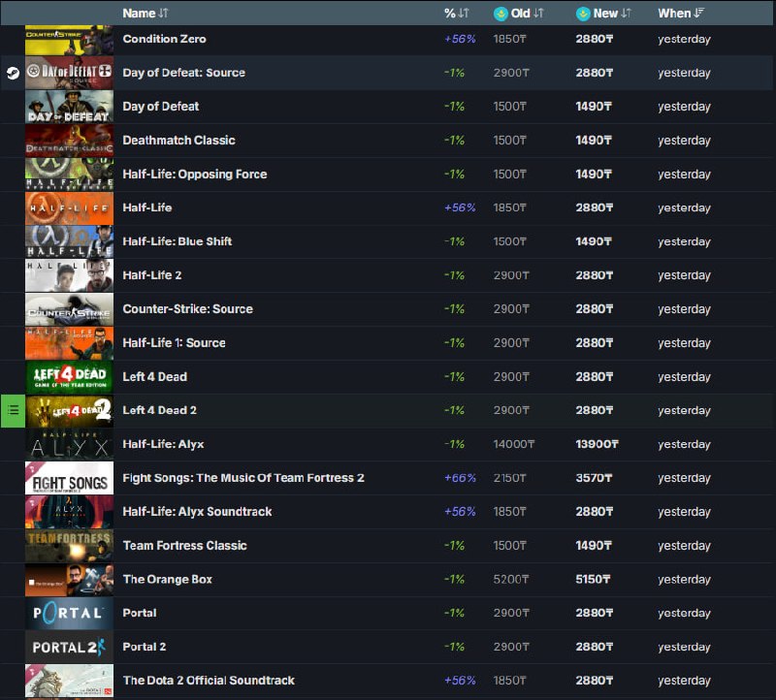Image resolution: width=776 pixels, height=700 pixels.
Task: Open the Day of Defeat: Source thumbnail
Action: [69, 73]
